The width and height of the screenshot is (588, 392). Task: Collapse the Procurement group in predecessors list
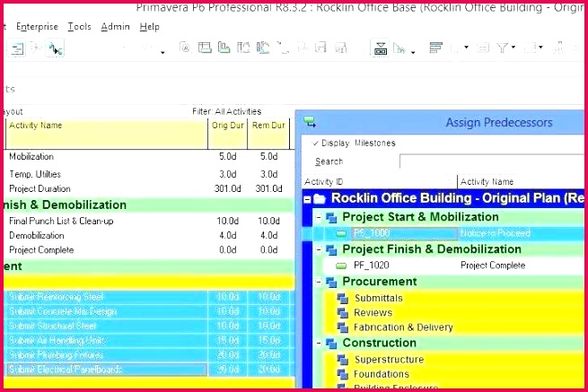(x=318, y=282)
